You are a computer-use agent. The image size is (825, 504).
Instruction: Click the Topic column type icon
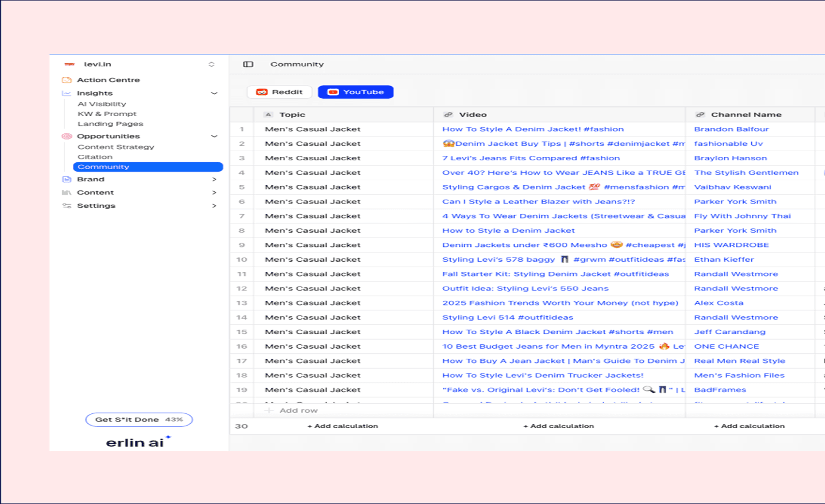click(268, 115)
